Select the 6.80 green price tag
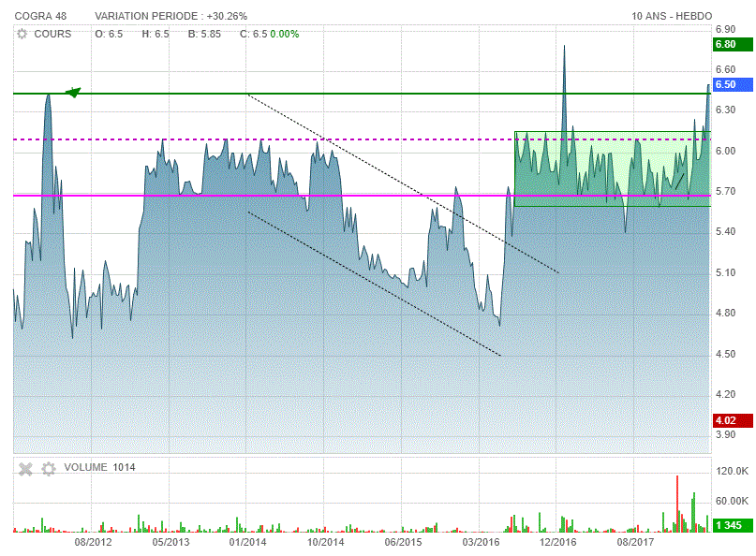The image size is (756, 556). coord(733,44)
